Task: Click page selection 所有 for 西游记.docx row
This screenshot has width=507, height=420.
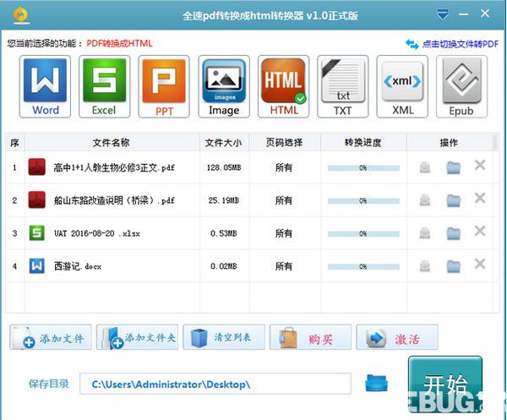Action: coord(284,266)
